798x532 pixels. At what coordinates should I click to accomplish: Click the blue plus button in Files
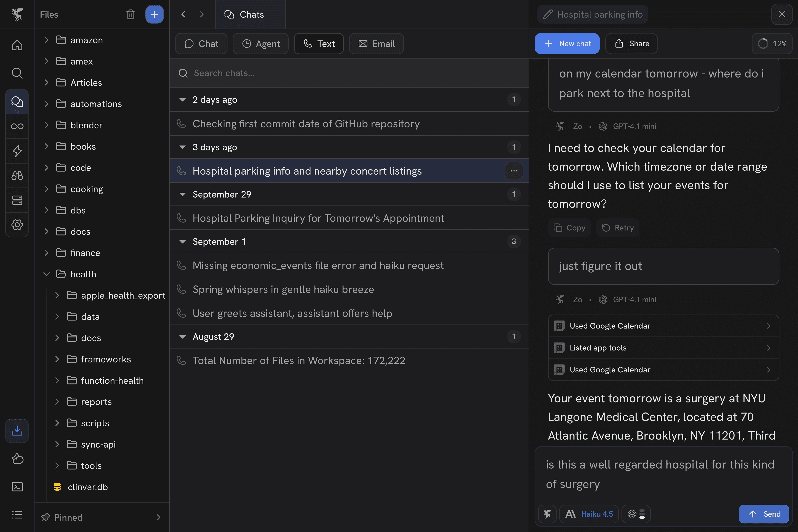pos(154,15)
